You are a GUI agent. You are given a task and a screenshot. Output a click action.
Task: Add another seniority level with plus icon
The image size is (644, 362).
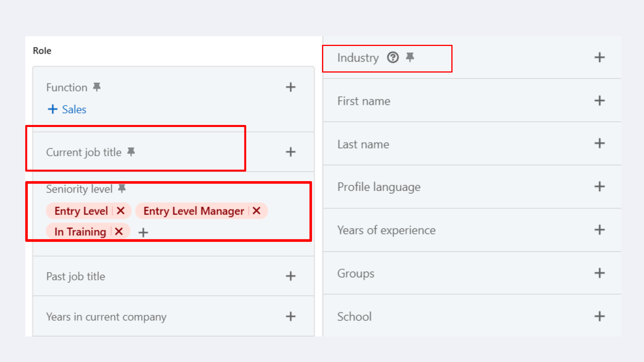pos(143,232)
